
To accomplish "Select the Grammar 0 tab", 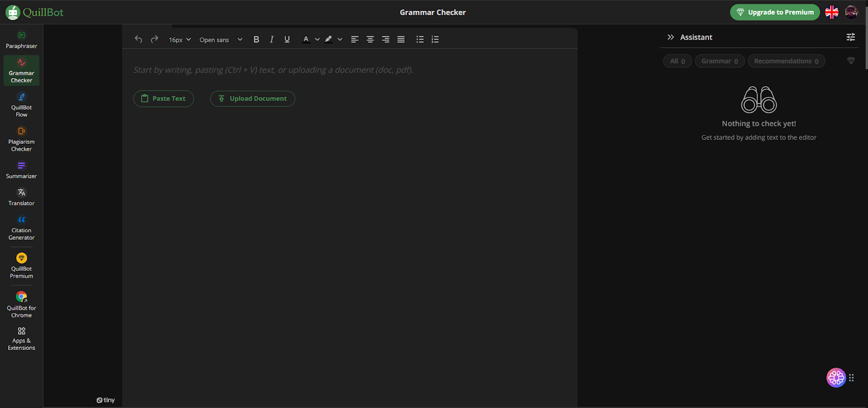I will coord(720,61).
